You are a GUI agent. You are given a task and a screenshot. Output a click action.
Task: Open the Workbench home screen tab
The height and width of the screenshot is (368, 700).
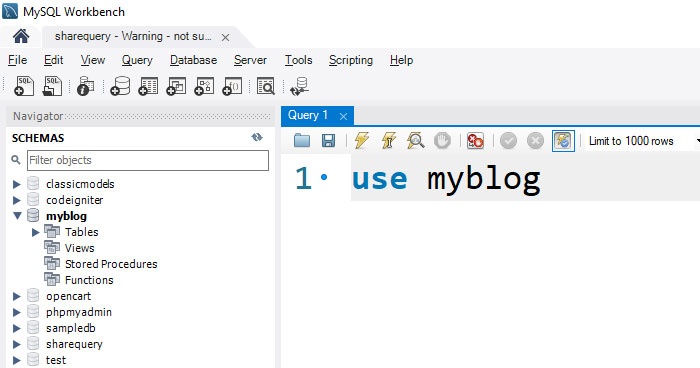[x=21, y=36]
